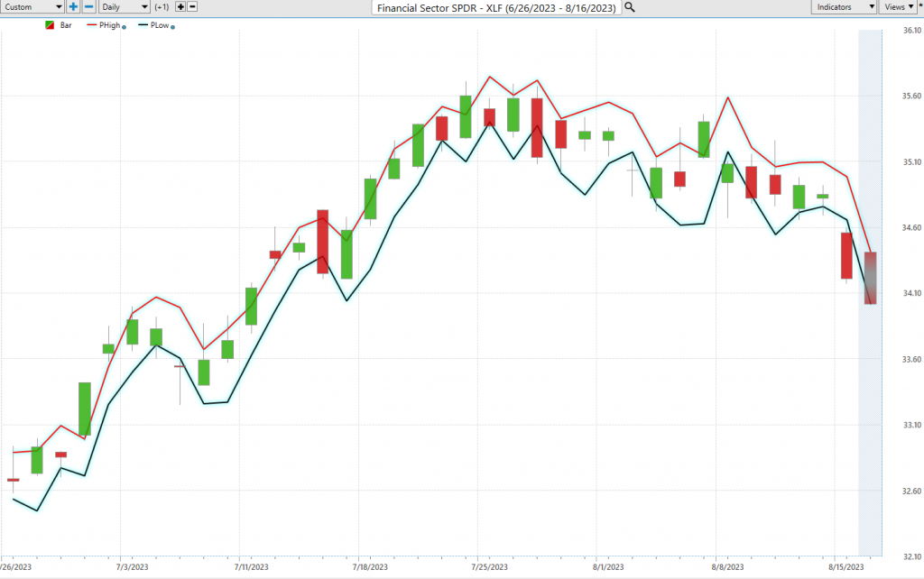Click the PLow legend label
The width and height of the screenshot is (924, 579).
pyautogui.click(x=160, y=25)
